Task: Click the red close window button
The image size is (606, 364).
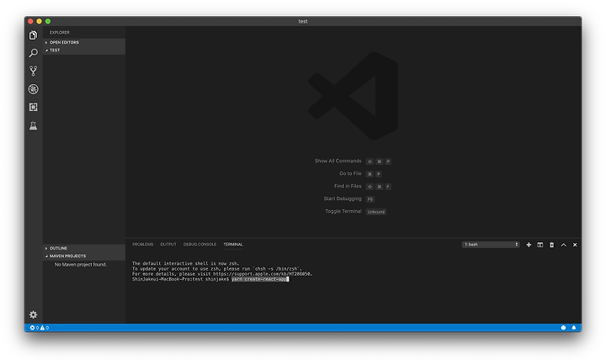Action: coord(30,21)
